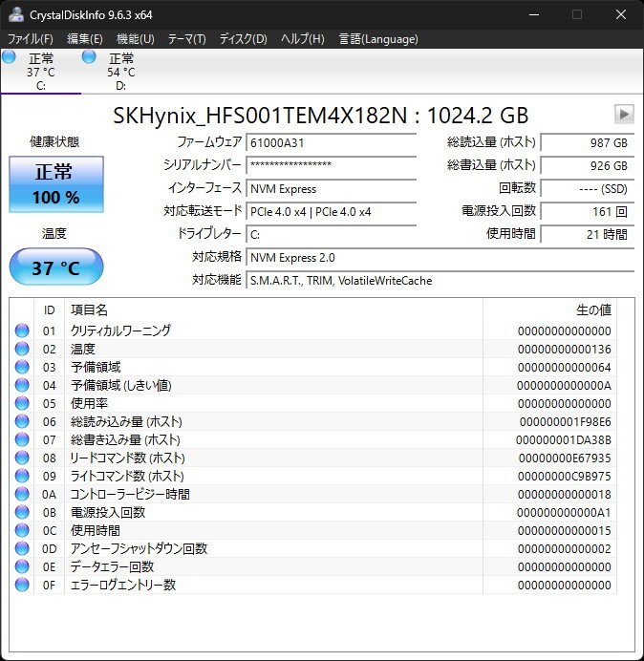Viewport: 644px width, 661px height.
Task: Open the ディスク(D) menu
Action: click(x=244, y=39)
